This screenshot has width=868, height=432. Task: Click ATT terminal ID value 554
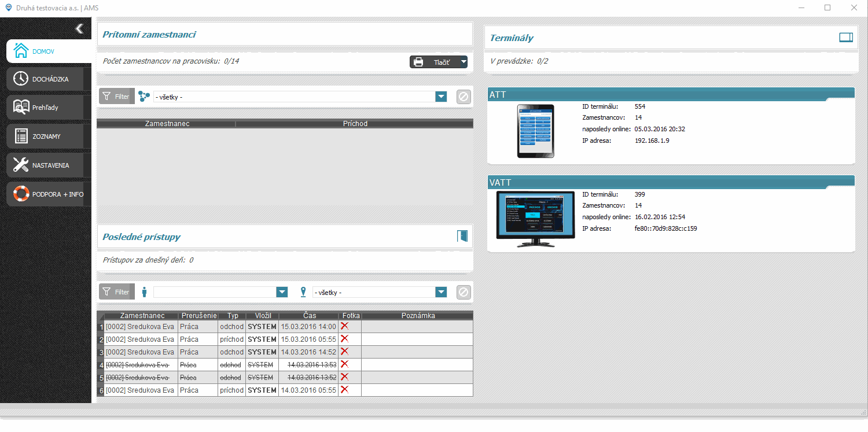pos(639,106)
